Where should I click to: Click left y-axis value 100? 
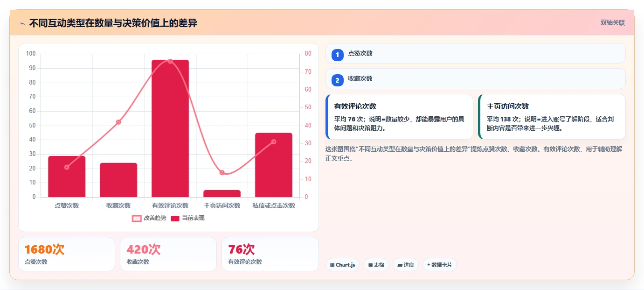click(x=31, y=54)
